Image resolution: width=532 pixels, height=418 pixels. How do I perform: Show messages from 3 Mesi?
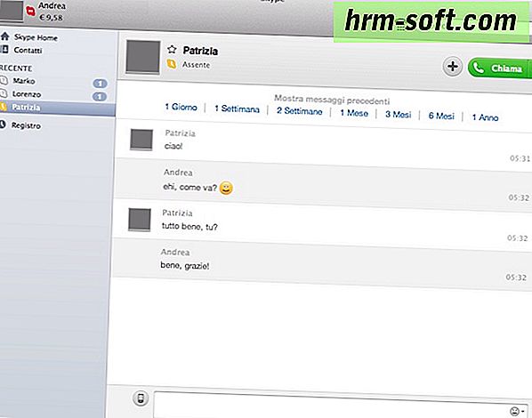click(398, 115)
